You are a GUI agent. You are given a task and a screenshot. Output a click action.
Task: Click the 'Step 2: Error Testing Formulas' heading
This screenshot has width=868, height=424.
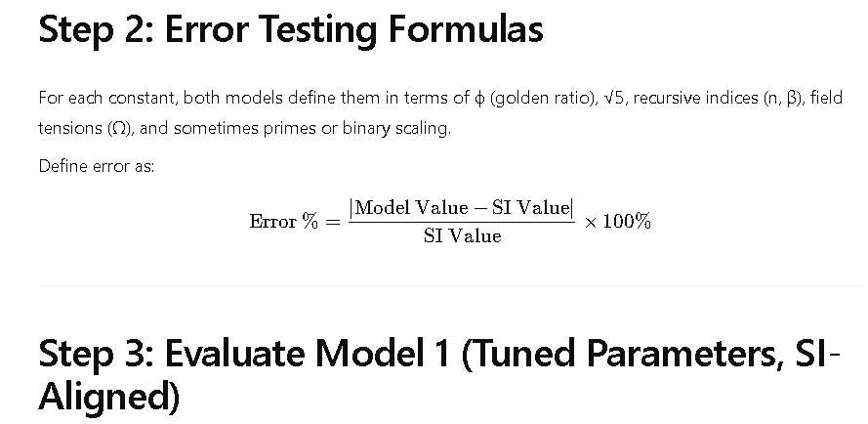point(291,29)
